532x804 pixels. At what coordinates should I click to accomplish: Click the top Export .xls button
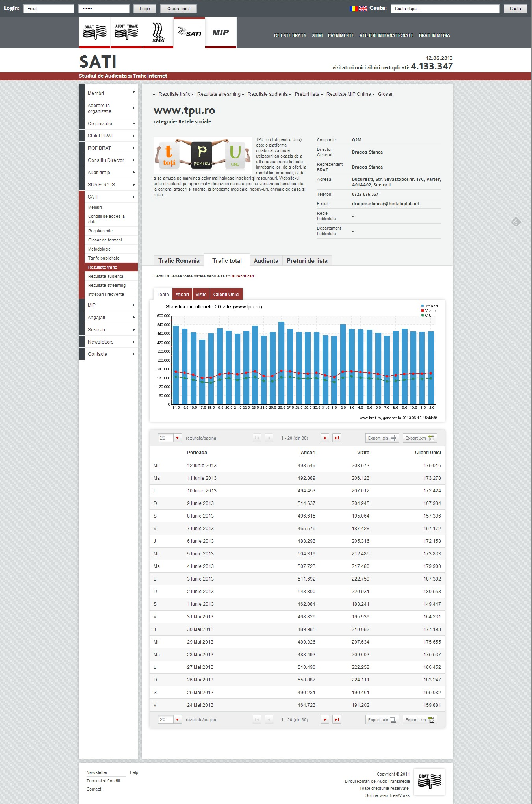(382, 438)
